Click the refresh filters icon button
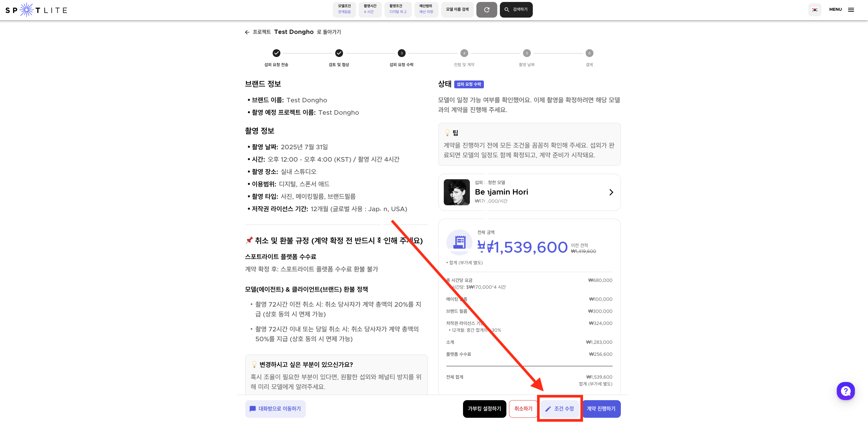 pyautogui.click(x=486, y=10)
